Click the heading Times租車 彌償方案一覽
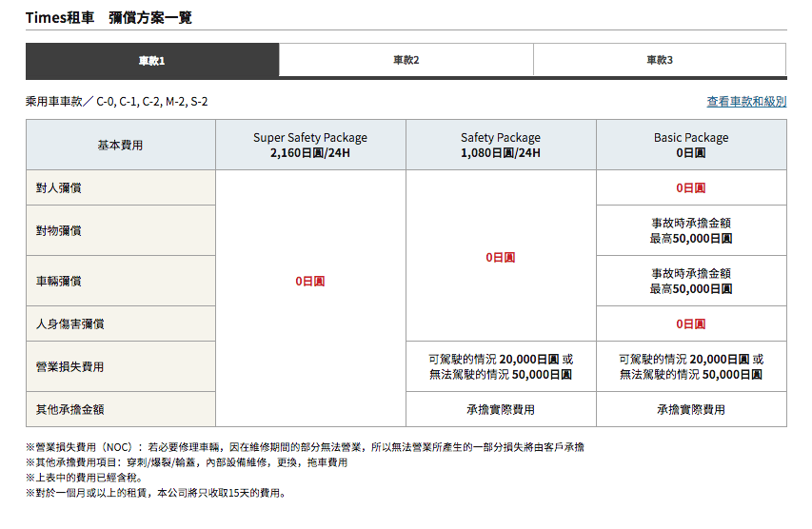812x529 pixels. click(x=109, y=17)
